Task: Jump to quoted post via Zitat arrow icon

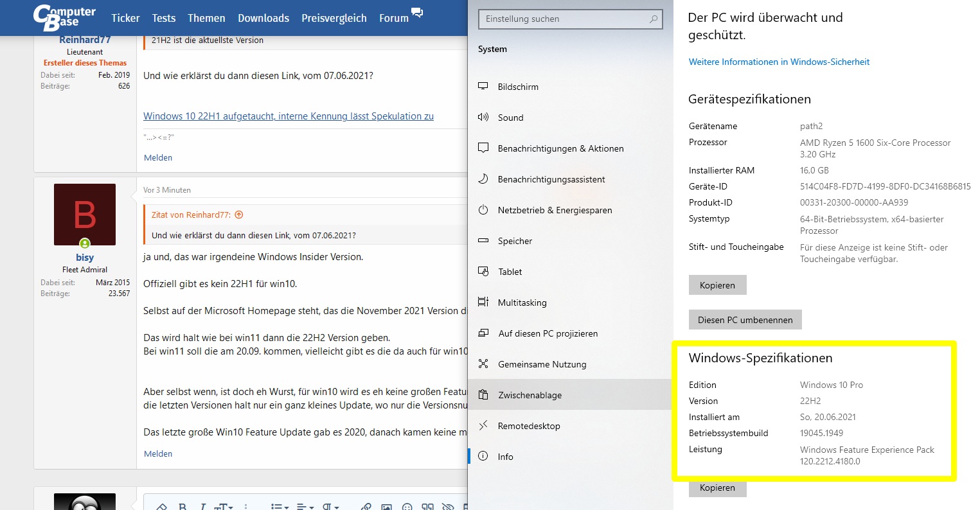Action: 239,215
